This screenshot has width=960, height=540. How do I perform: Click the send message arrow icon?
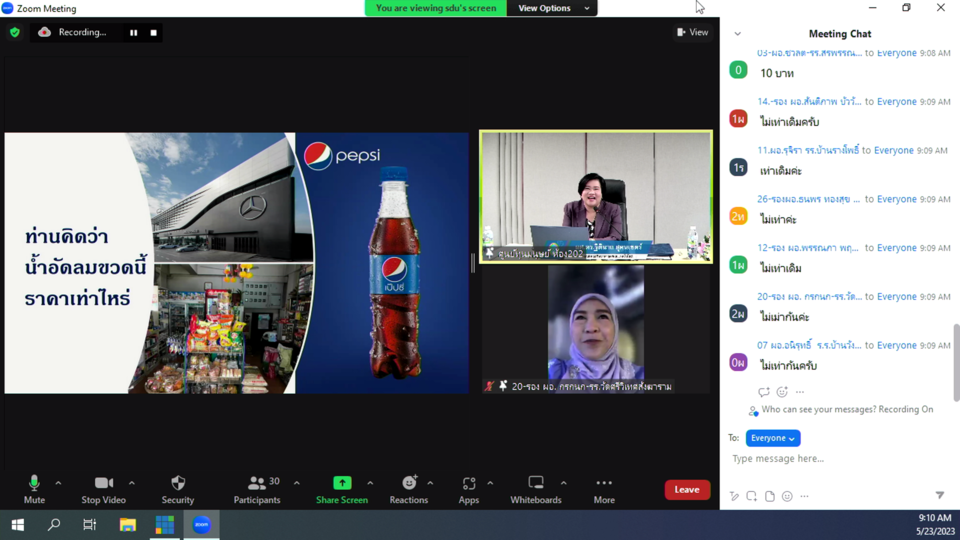point(940,495)
